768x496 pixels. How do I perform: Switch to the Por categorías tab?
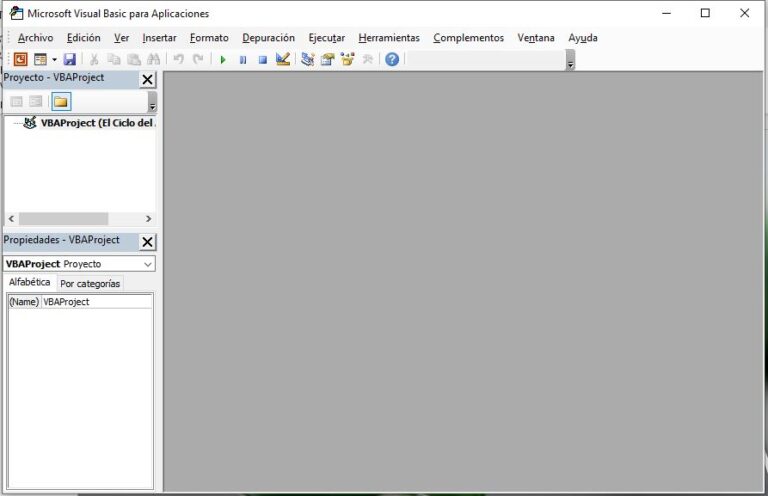tap(90, 283)
